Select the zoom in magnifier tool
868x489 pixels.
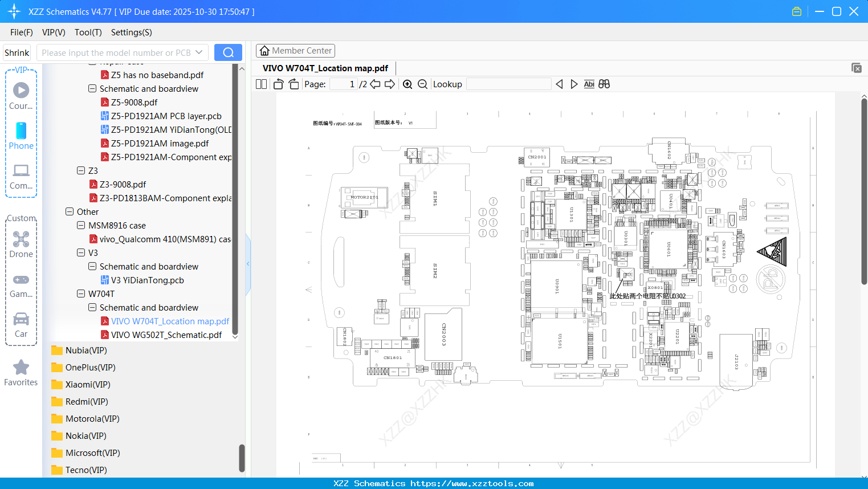click(407, 84)
